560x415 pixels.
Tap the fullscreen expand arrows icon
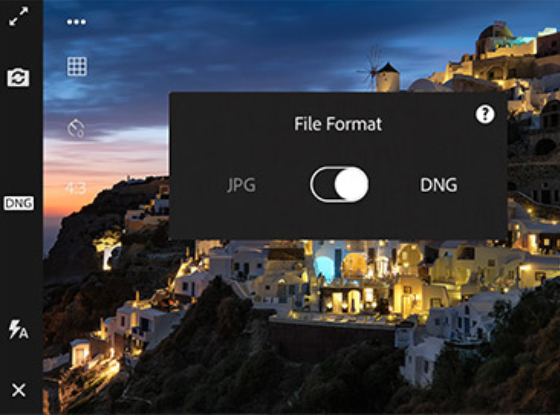click(x=19, y=16)
